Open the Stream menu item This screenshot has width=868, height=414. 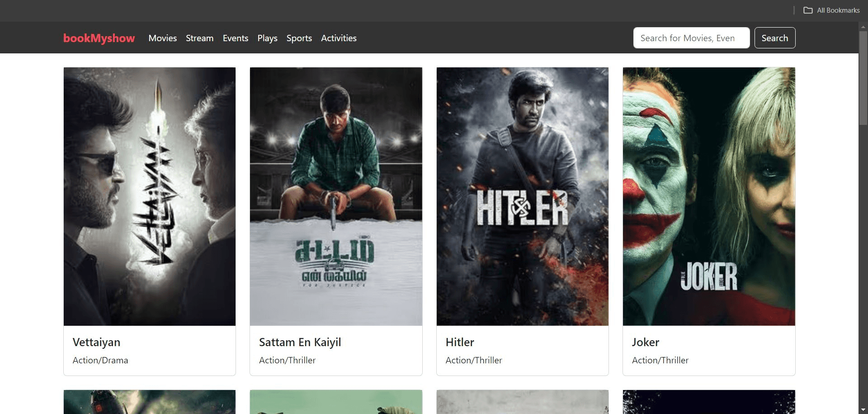199,38
